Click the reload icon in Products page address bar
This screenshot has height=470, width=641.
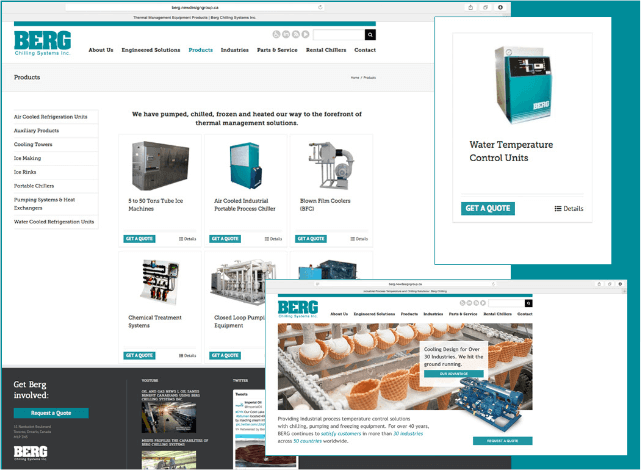tap(320, 7)
